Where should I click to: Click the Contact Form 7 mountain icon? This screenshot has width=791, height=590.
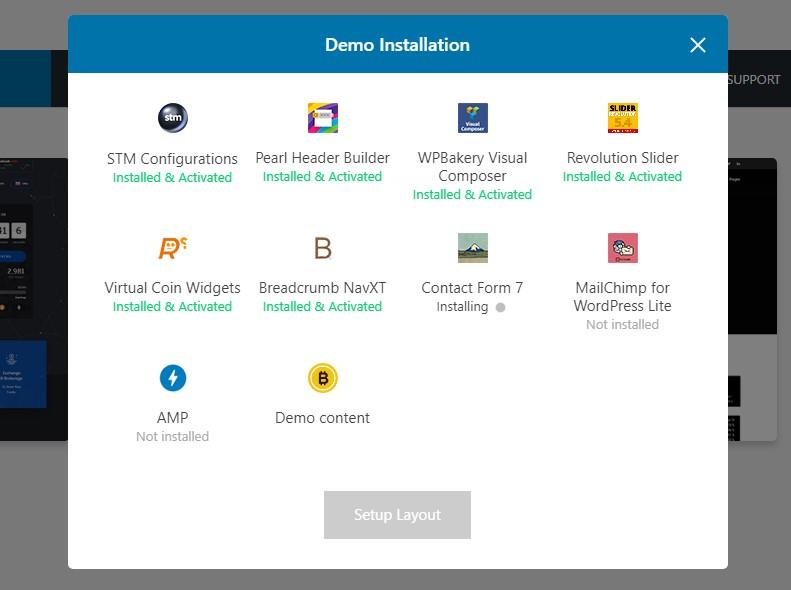472,248
